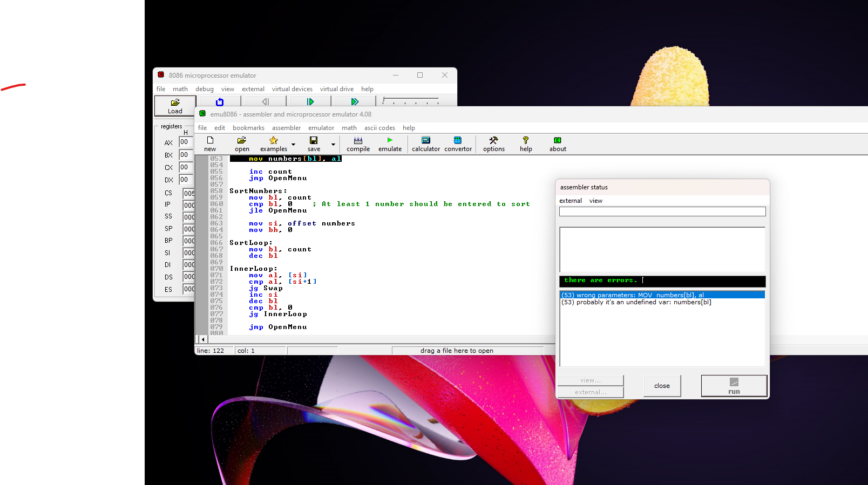The width and height of the screenshot is (868, 485).
Task: Start emulation with the emulate icon
Action: click(x=390, y=144)
